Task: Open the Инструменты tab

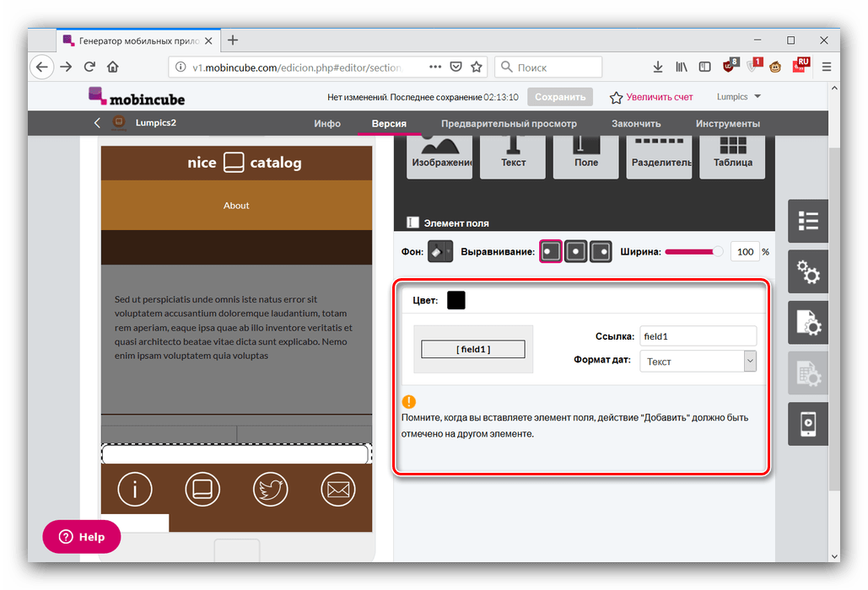Action: (727, 123)
